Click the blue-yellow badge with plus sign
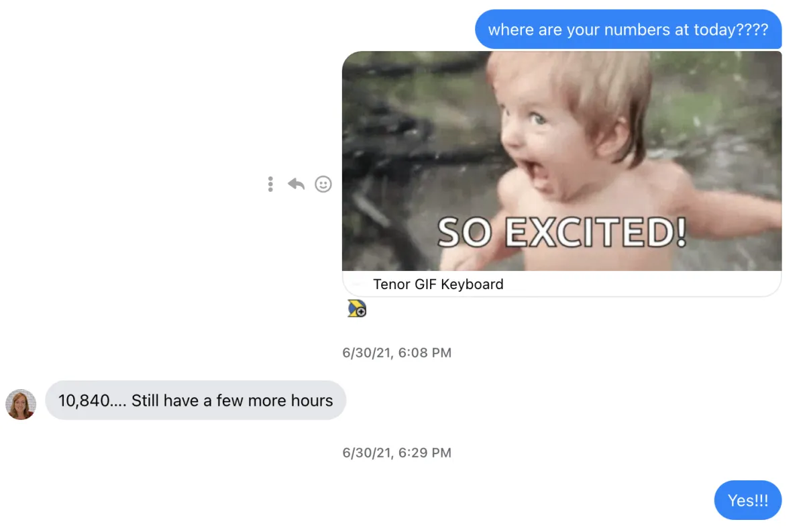Viewport: 805px width, 532px height. pos(357,309)
